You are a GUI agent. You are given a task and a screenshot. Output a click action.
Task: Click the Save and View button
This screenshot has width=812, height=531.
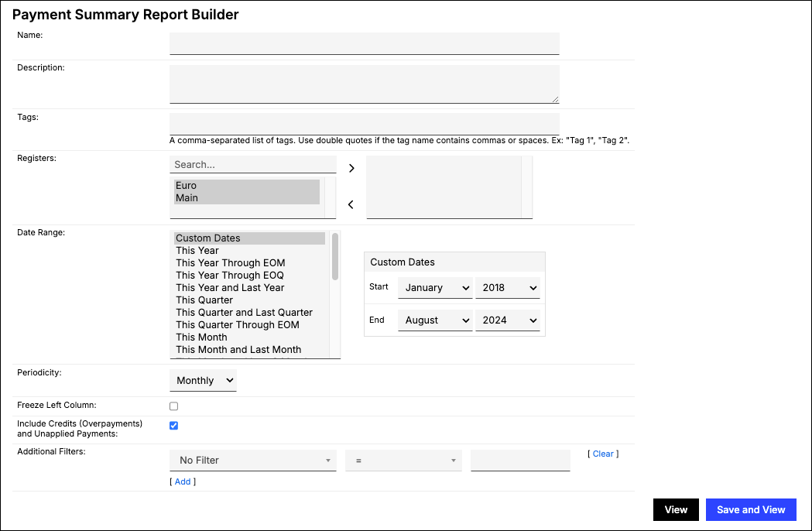(751, 510)
